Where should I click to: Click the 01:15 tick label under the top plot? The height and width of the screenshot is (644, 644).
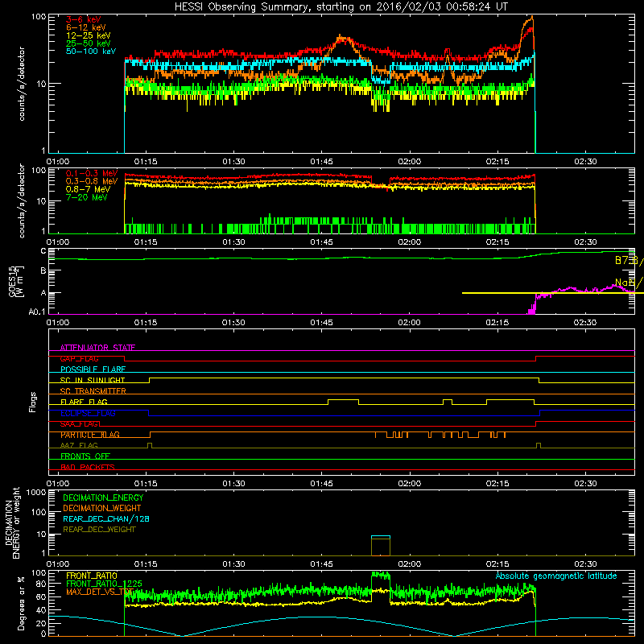(146, 162)
